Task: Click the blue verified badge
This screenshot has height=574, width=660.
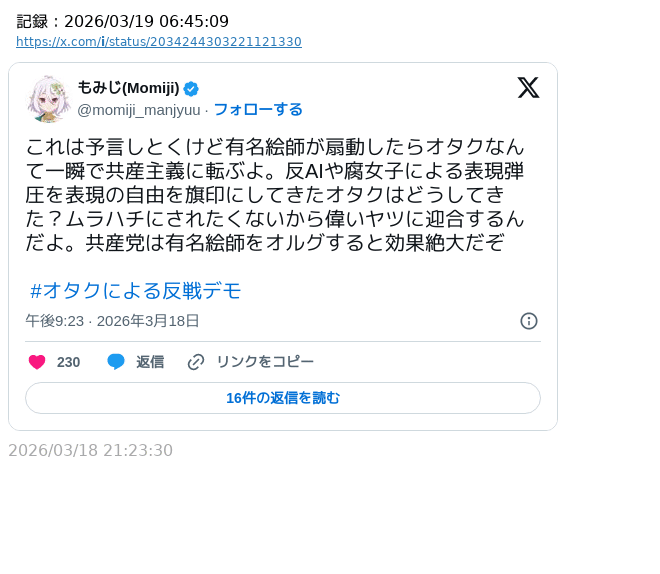Action: [191, 89]
